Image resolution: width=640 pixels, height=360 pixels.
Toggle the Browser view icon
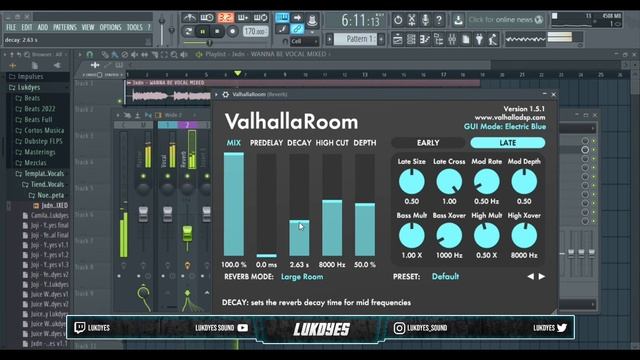point(438,40)
